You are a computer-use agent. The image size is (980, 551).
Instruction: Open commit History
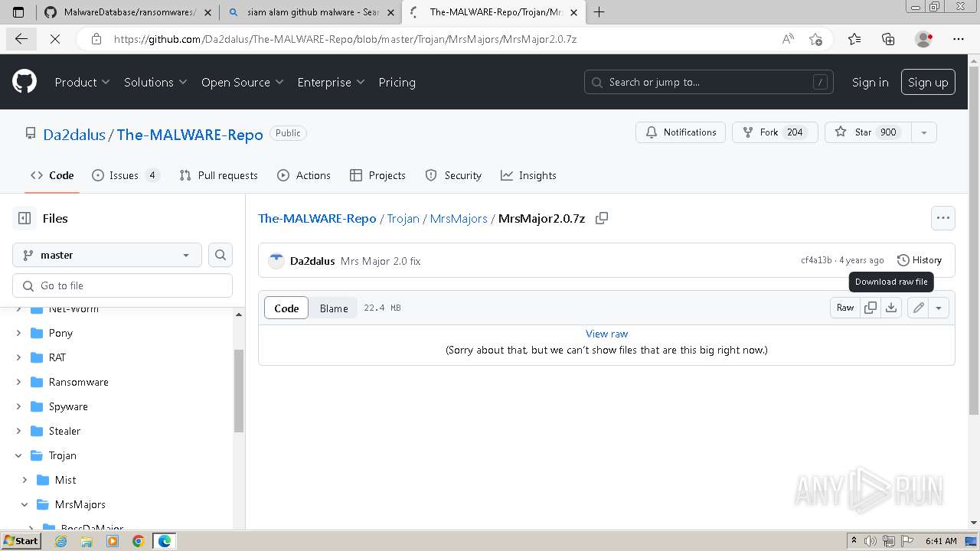pyautogui.click(x=919, y=260)
